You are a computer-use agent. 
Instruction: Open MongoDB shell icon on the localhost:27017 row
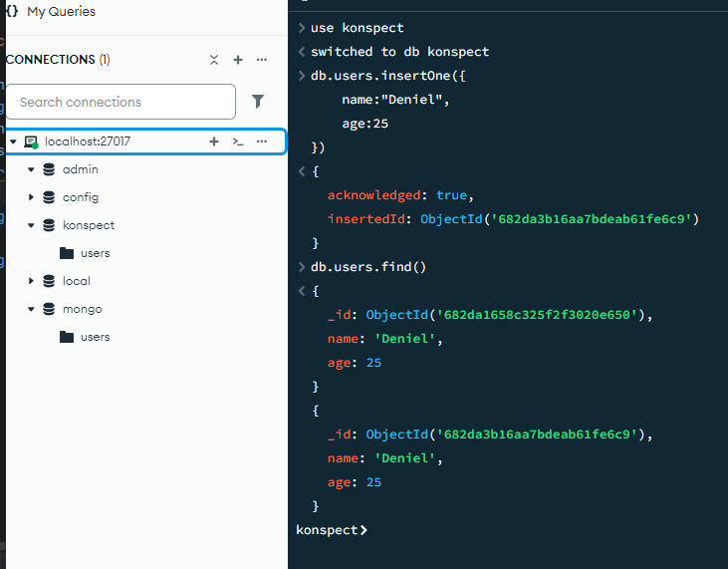point(238,142)
